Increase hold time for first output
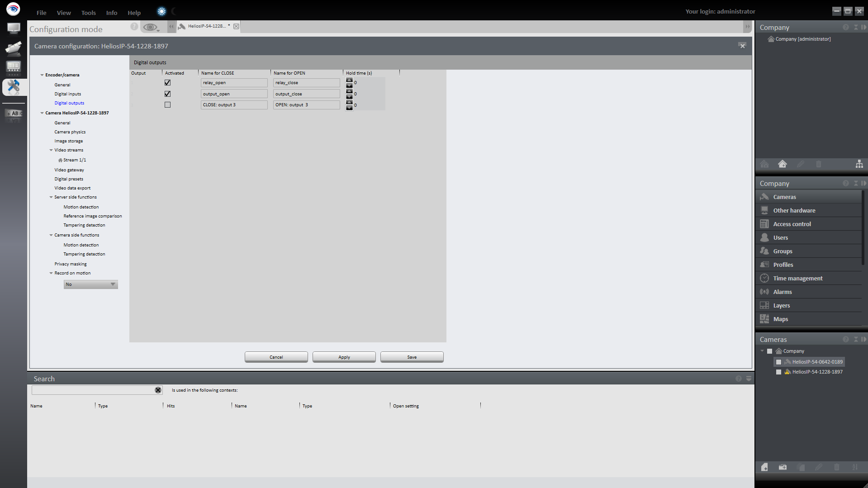This screenshot has width=868, height=488. [349, 80]
